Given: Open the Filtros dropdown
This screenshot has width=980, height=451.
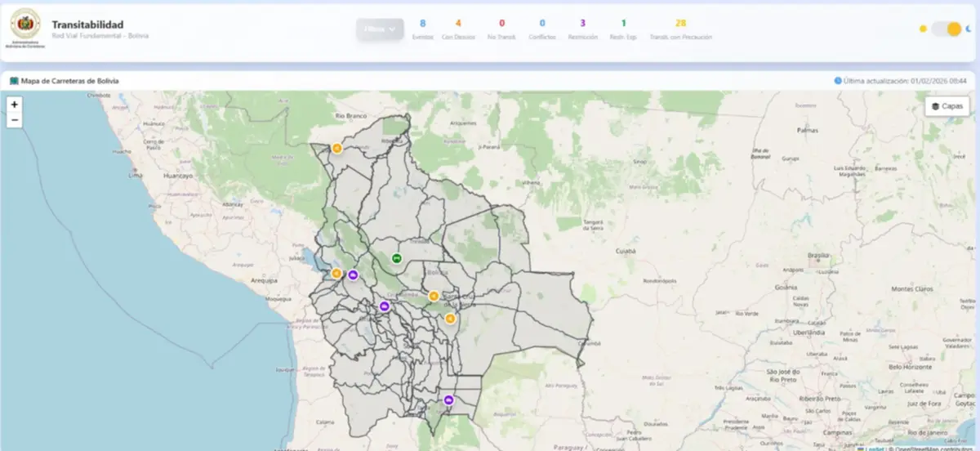Looking at the screenshot, I should (380, 29).
